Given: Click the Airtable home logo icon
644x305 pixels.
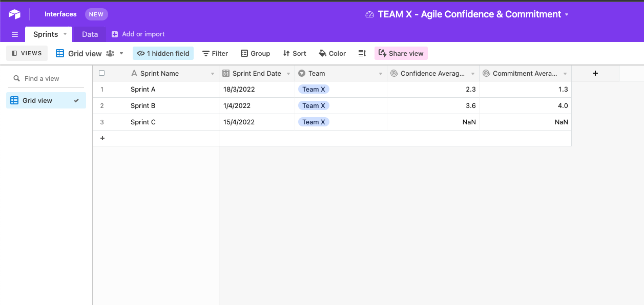Looking at the screenshot, I should [x=14, y=14].
